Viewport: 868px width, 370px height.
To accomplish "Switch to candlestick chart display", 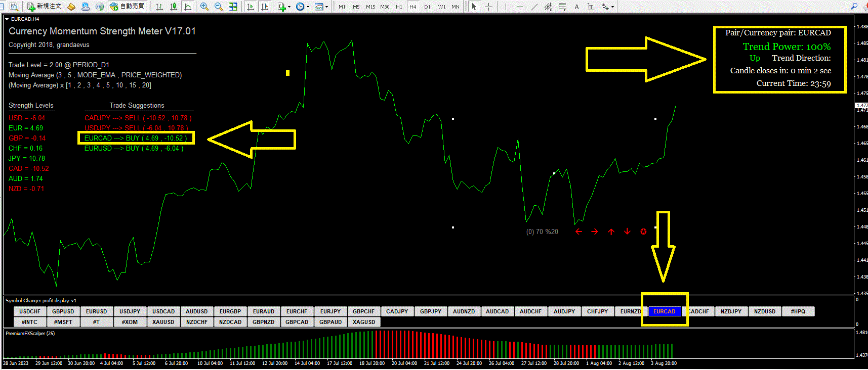I will (174, 7).
